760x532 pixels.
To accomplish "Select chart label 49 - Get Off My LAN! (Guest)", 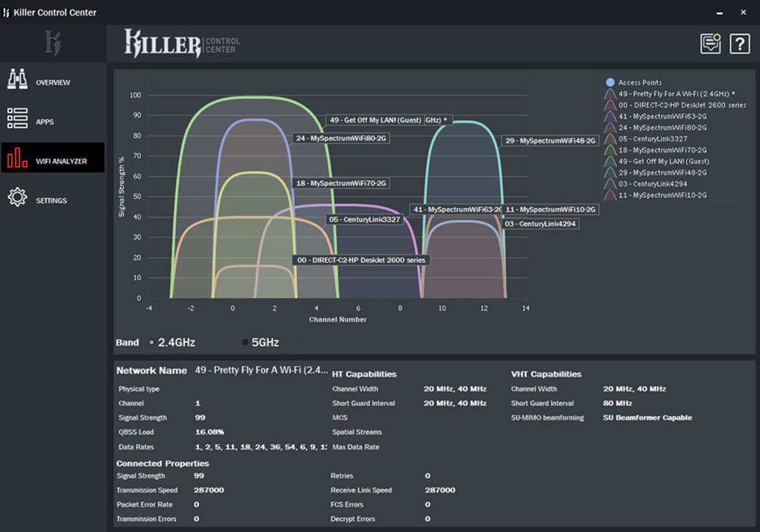I will [375, 120].
